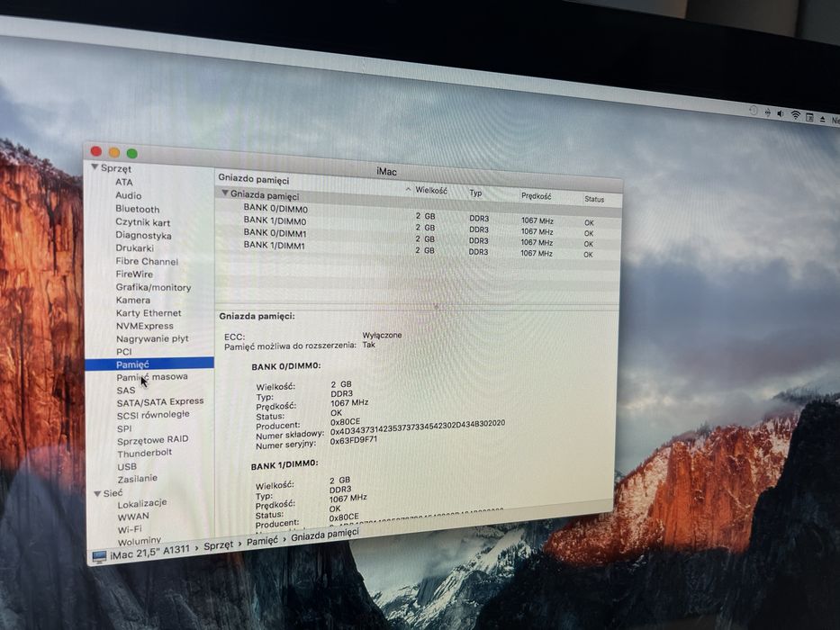The width and height of the screenshot is (840, 630).
Task: Select Wi-Fi under Sieć in sidebar
Action: pos(130,529)
